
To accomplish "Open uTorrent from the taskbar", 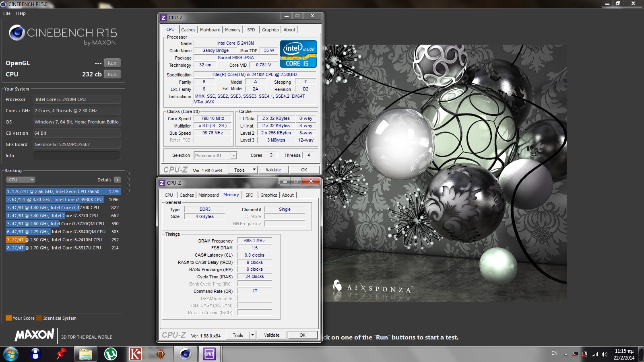I will (x=111, y=354).
